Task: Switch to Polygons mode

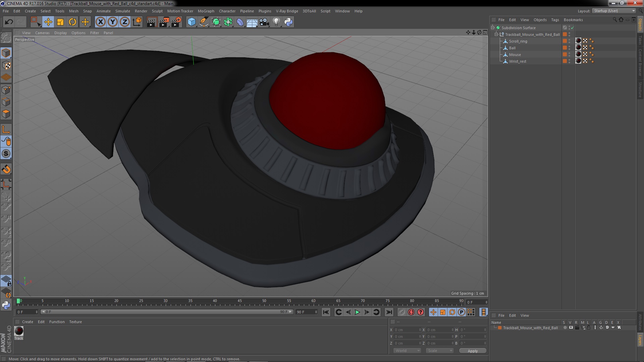Action: 6,114
